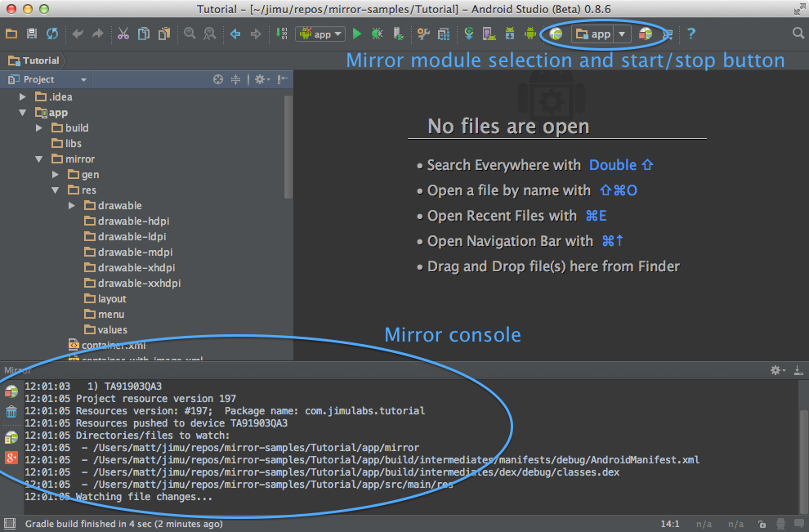The height and width of the screenshot is (532, 809).
Task: Select the Mirror module app combo box
Action: coord(601,34)
